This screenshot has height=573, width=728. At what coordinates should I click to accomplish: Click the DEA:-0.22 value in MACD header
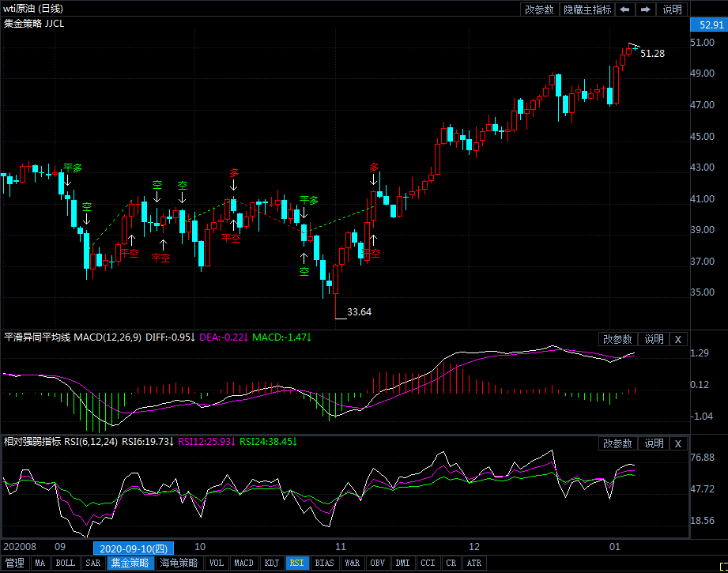[x=224, y=337]
